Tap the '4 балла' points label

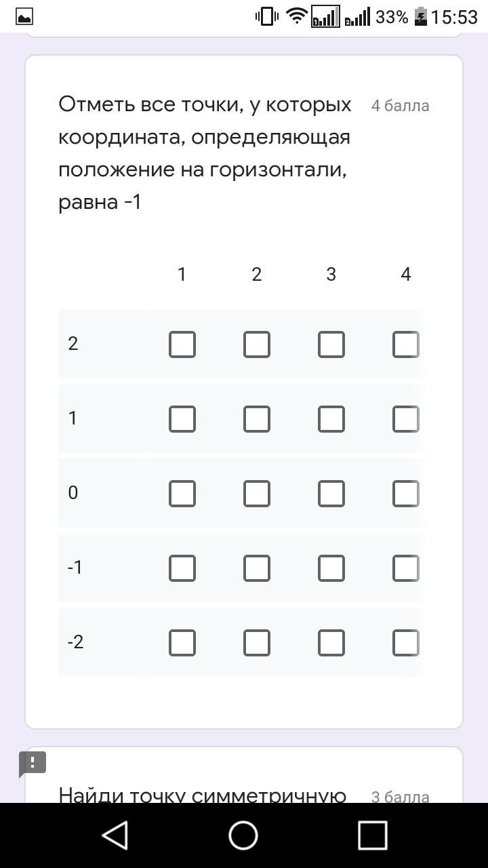pyautogui.click(x=400, y=106)
